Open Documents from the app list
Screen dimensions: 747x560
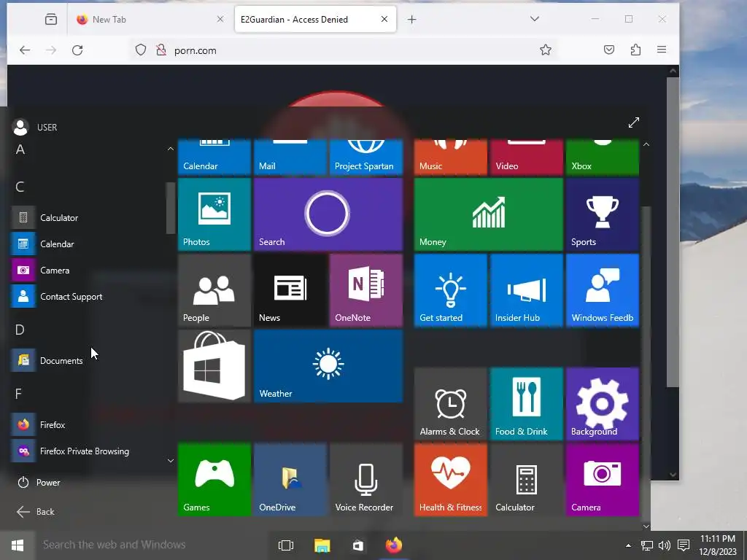tap(88, 360)
